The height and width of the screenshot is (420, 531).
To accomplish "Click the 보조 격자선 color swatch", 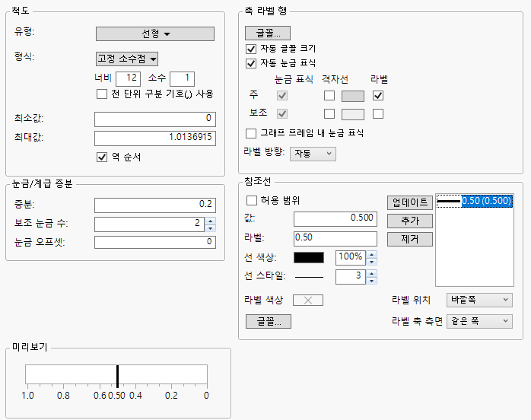I will click(x=353, y=114).
